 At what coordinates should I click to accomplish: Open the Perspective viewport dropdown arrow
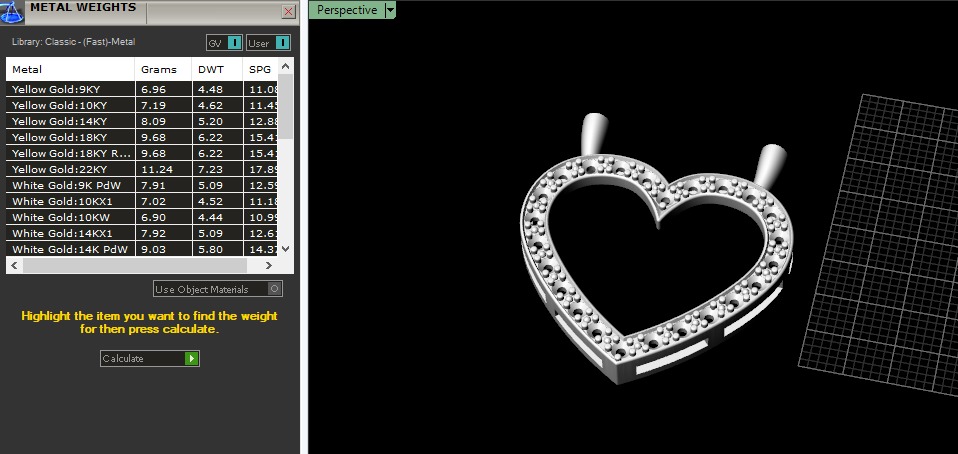tap(390, 10)
